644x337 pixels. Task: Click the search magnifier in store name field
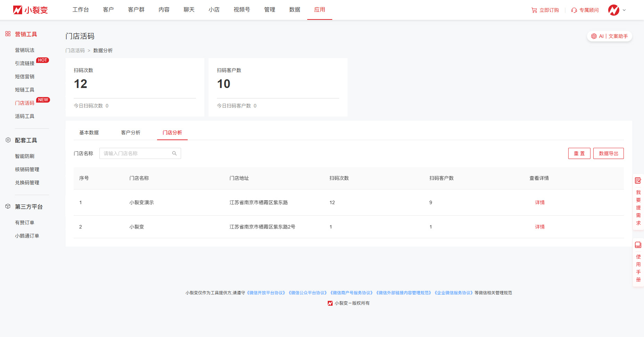(x=174, y=153)
